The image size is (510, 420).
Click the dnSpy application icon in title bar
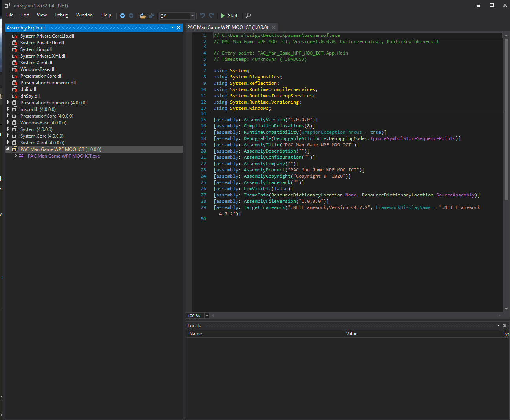7,5
